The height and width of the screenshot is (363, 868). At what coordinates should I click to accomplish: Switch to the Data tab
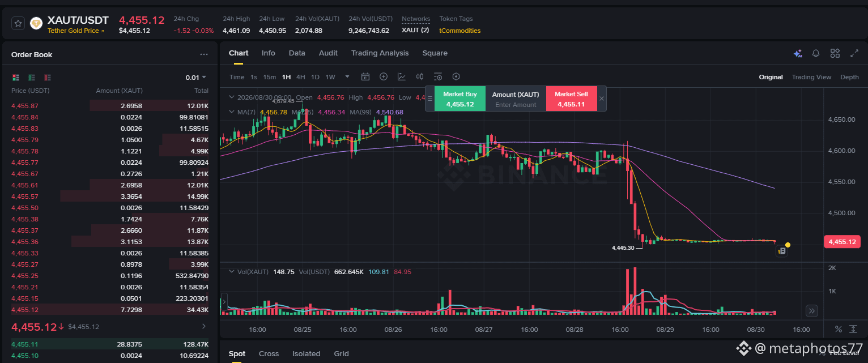click(297, 53)
